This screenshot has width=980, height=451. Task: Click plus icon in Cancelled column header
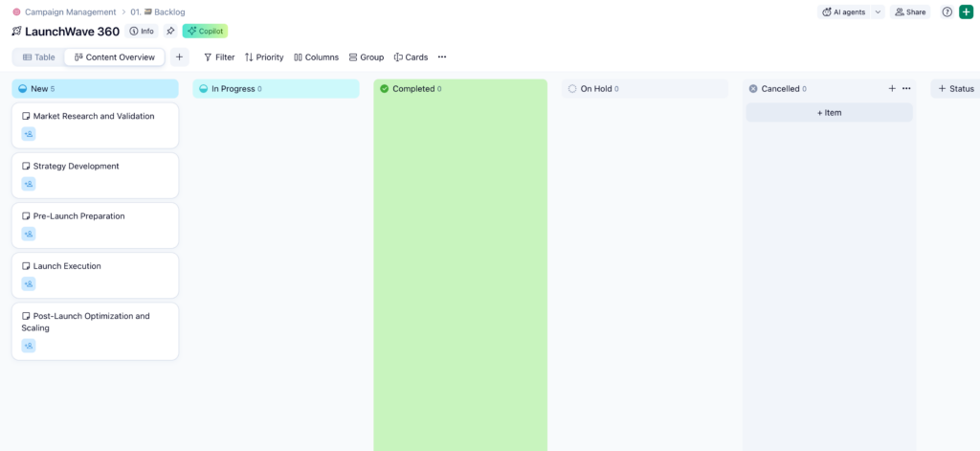pos(892,89)
